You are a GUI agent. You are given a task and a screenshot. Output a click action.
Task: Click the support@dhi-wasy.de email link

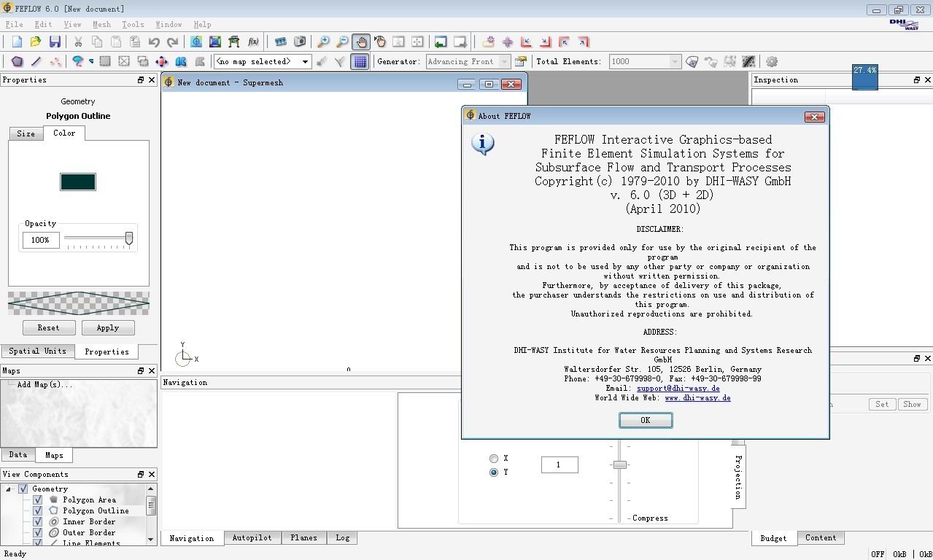pos(678,389)
